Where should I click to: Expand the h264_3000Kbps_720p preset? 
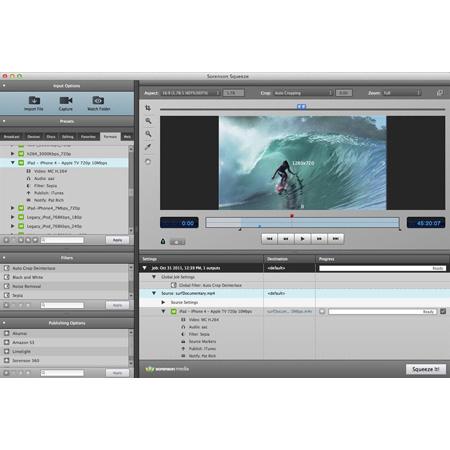point(12,154)
